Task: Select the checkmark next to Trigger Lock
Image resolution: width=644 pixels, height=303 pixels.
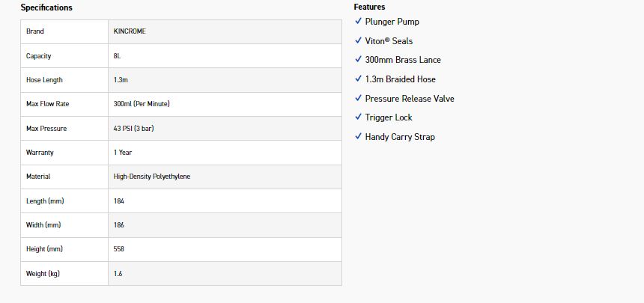Action: click(x=358, y=117)
